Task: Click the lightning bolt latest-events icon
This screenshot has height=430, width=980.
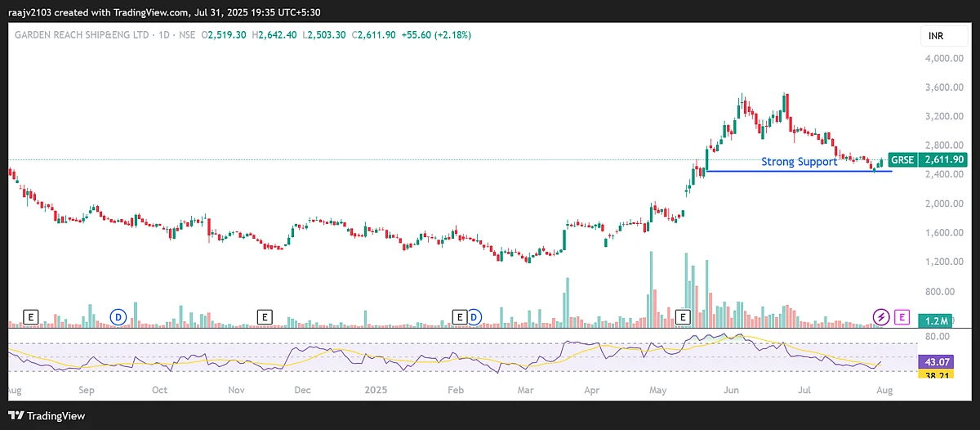Action: (x=881, y=316)
